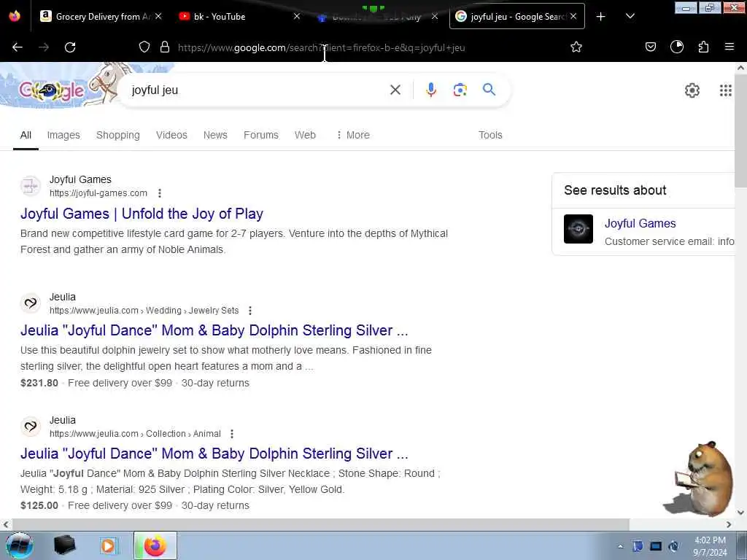Close the bk - YouTube tab
The height and width of the screenshot is (560, 747).
click(297, 16)
